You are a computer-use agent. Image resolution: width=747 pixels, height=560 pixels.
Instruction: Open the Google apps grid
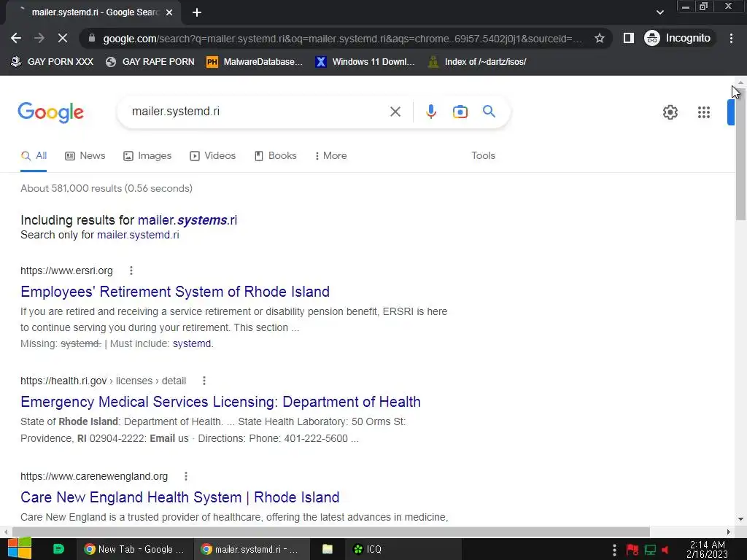[704, 112]
